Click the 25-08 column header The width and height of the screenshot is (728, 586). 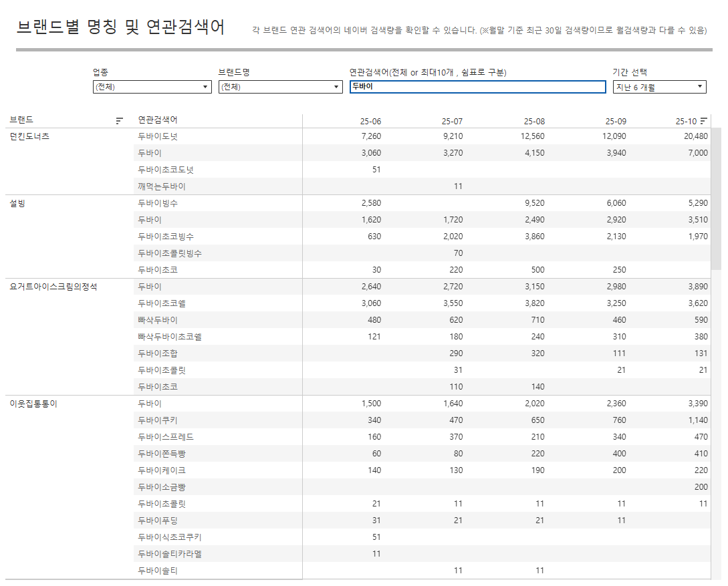click(x=534, y=122)
